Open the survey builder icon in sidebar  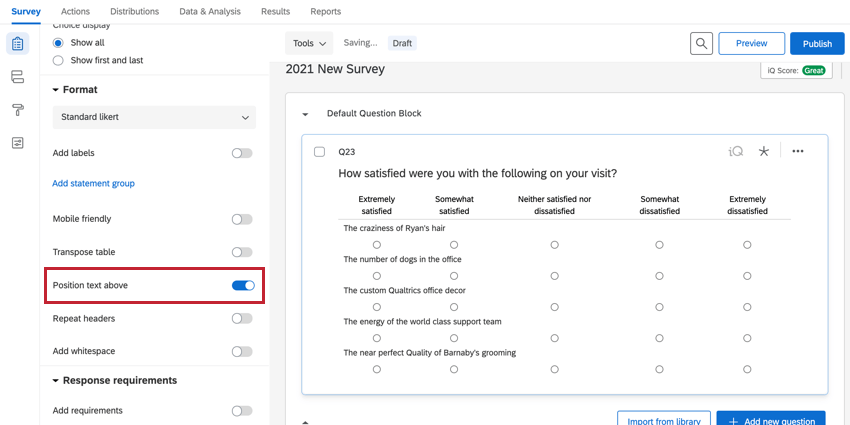[x=17, y=44]
